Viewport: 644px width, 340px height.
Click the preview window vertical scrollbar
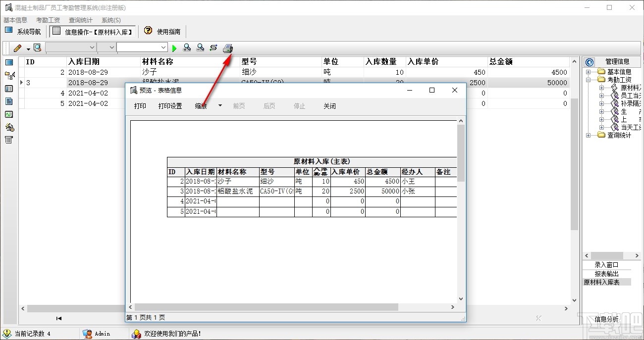pyautogui.click(x=461, y=153)
